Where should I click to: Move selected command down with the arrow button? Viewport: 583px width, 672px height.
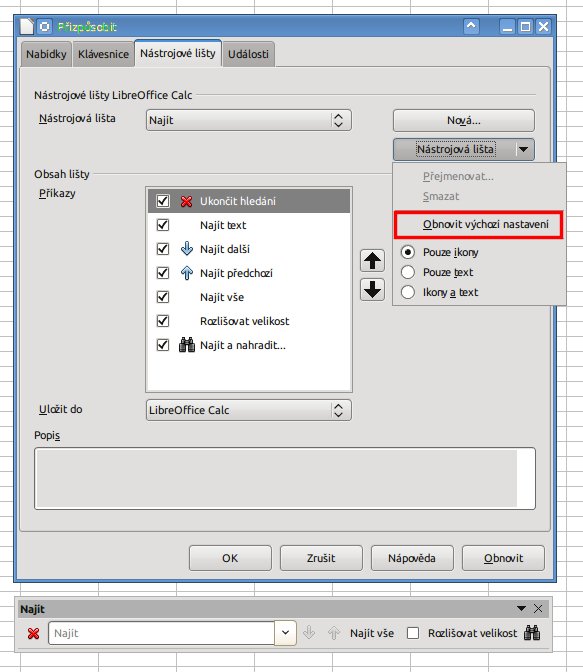tap(372, 289)
